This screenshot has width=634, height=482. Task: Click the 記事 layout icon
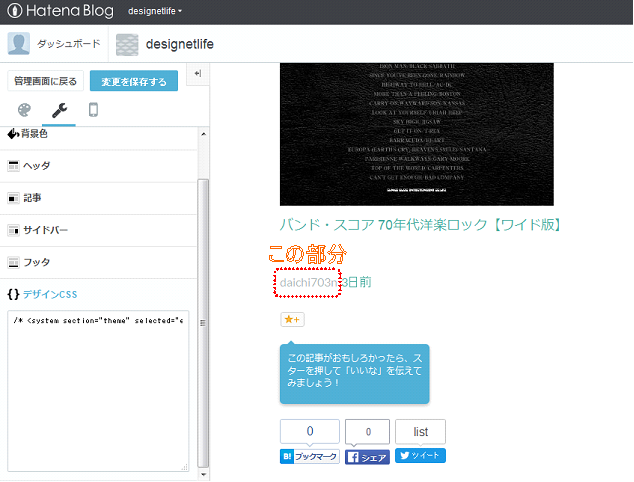13,198
